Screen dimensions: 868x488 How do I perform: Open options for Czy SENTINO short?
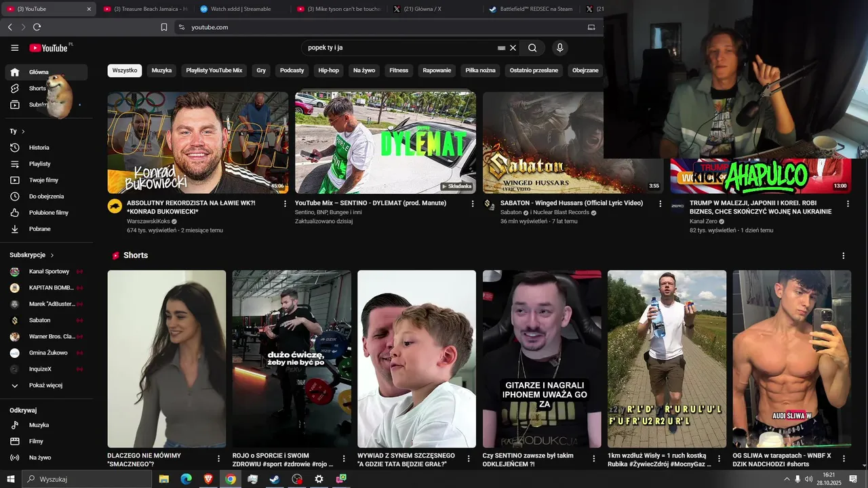(594, 459)
